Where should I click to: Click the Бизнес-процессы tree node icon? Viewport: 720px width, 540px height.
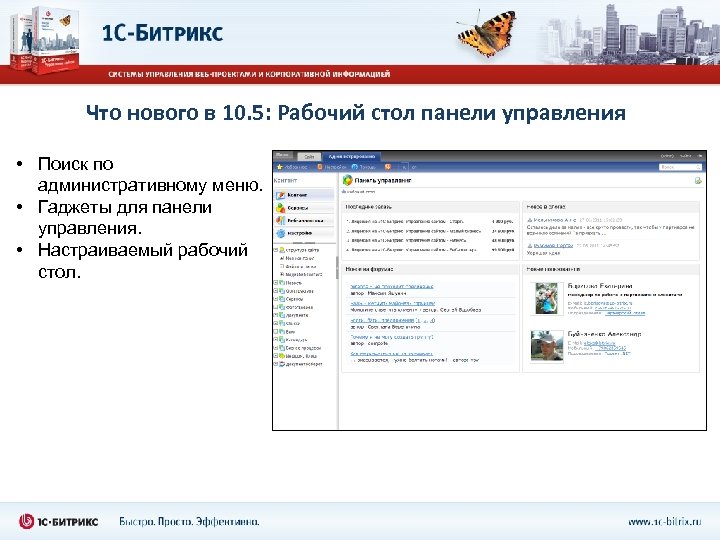(x=282, y=348)
